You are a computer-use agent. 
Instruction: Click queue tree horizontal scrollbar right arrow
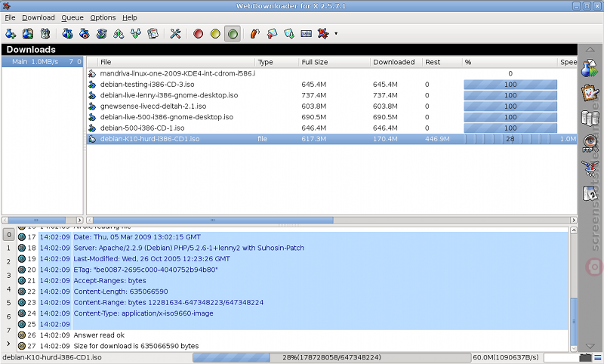point(80,221)
